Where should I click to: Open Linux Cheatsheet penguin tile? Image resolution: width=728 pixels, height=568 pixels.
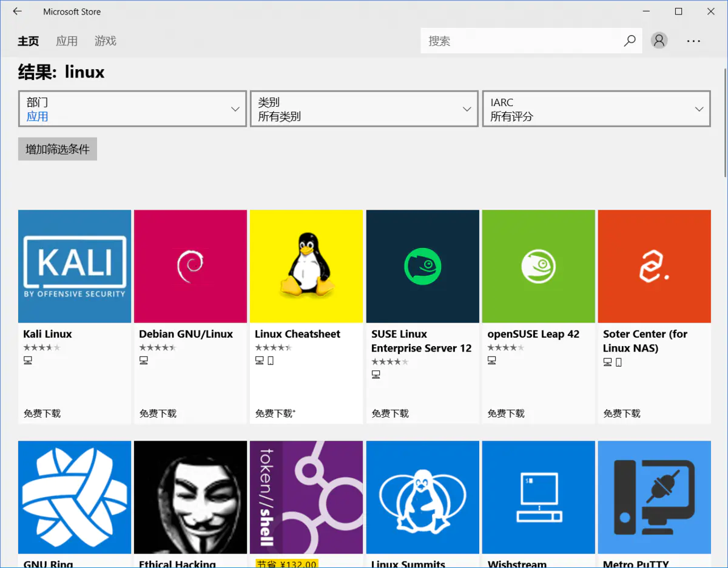pyautogui.click(x=306, y=266)
